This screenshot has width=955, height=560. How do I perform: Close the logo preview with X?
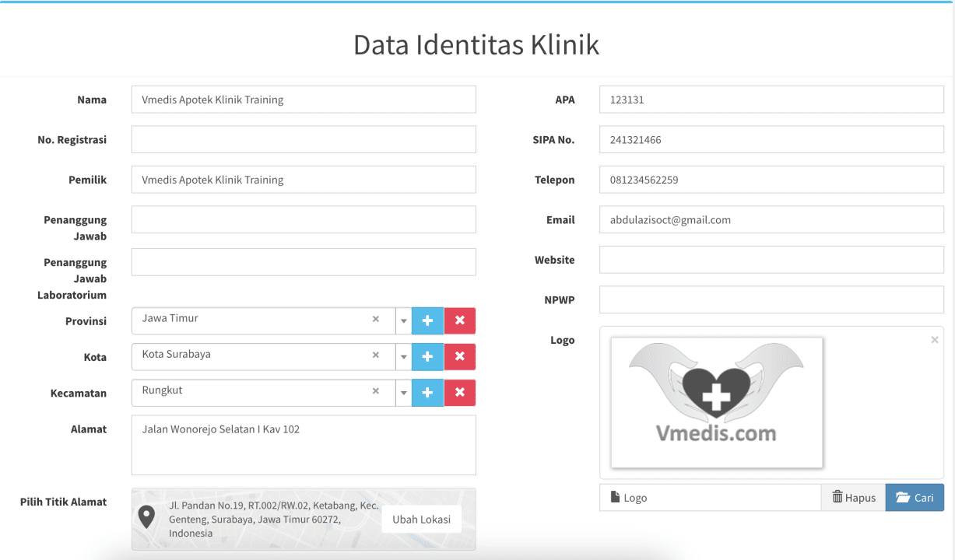click(935, 340)
